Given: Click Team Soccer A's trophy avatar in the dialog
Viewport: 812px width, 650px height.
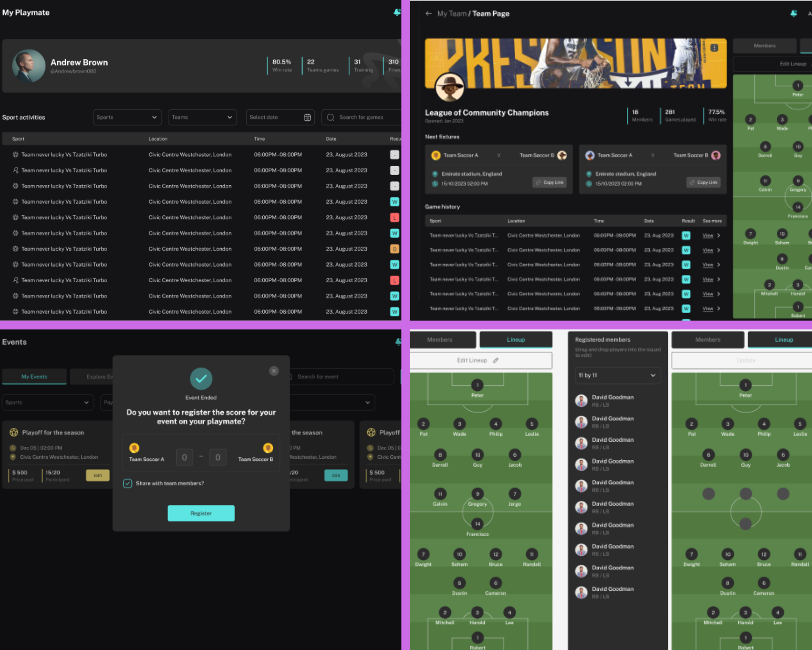Looking at the screenshot, I should [x=134, y=448].
